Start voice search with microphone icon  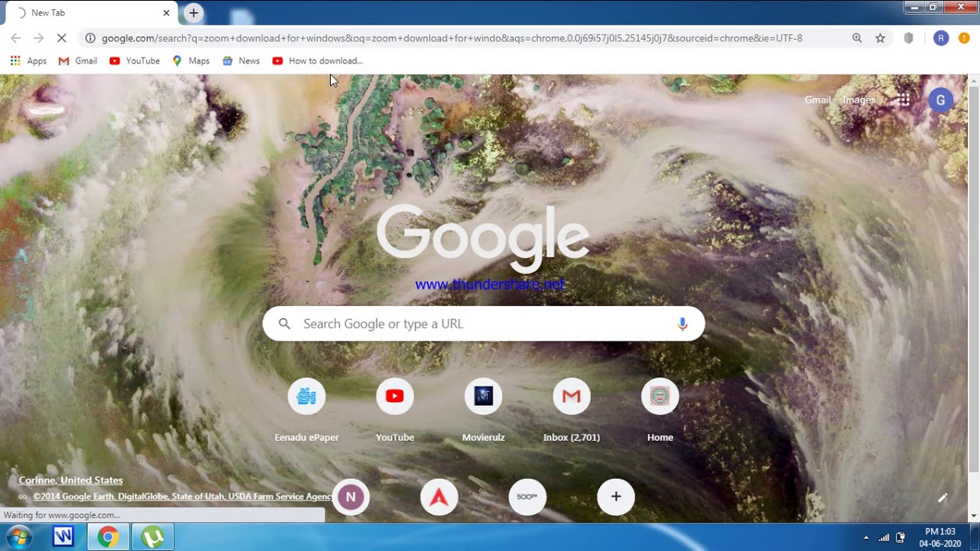[682, 324]
